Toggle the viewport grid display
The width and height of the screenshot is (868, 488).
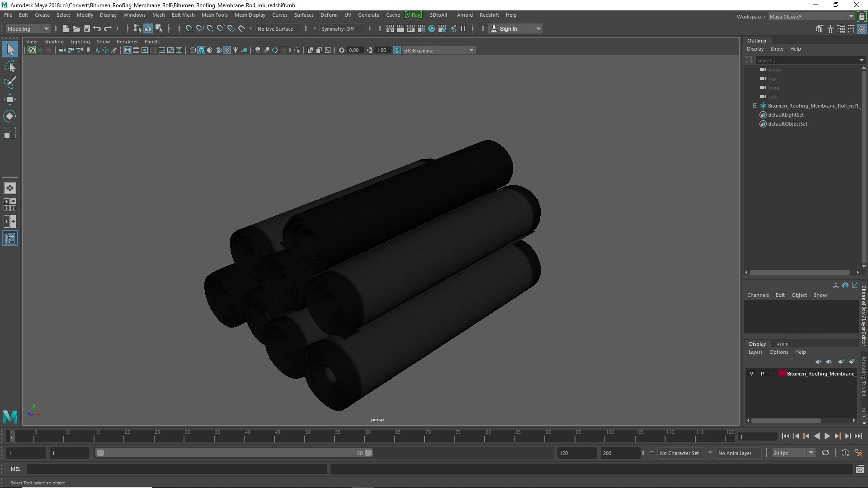[127, 50]
